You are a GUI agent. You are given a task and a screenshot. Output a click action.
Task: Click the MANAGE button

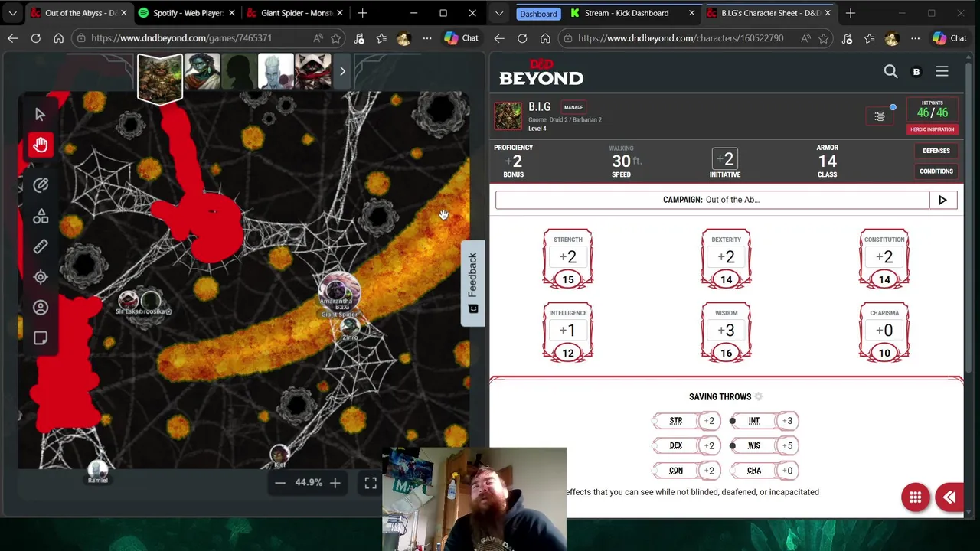click(573, 107)
